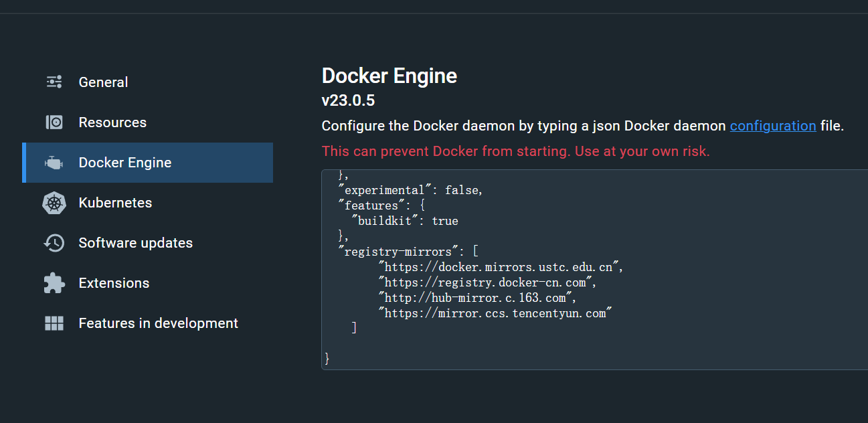
Task: Click the "experimental": false line
Action: (x=411, y=190)
